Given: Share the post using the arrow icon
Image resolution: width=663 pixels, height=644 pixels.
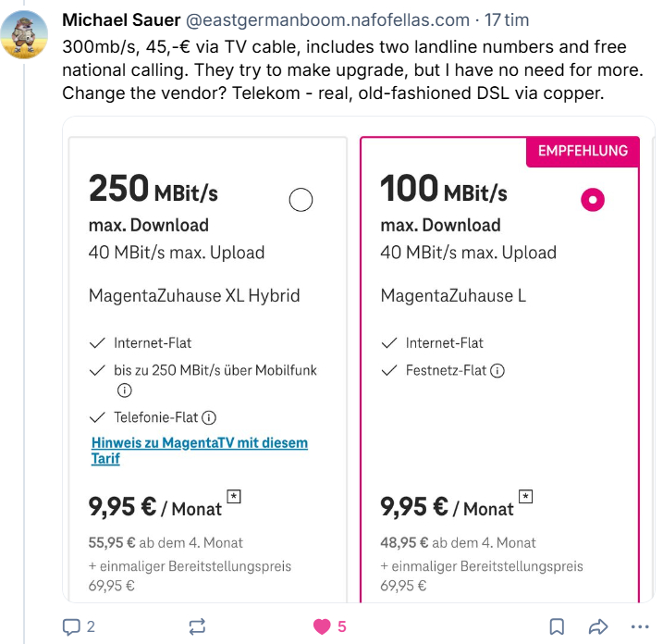Looking at the screenshot, I should (x=597, y=626).
